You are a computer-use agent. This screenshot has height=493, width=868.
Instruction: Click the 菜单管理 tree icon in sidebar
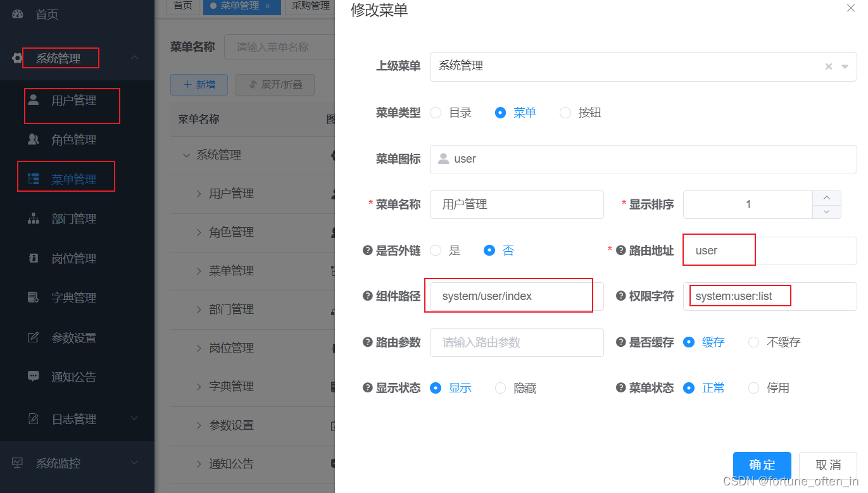coord(34,179)
